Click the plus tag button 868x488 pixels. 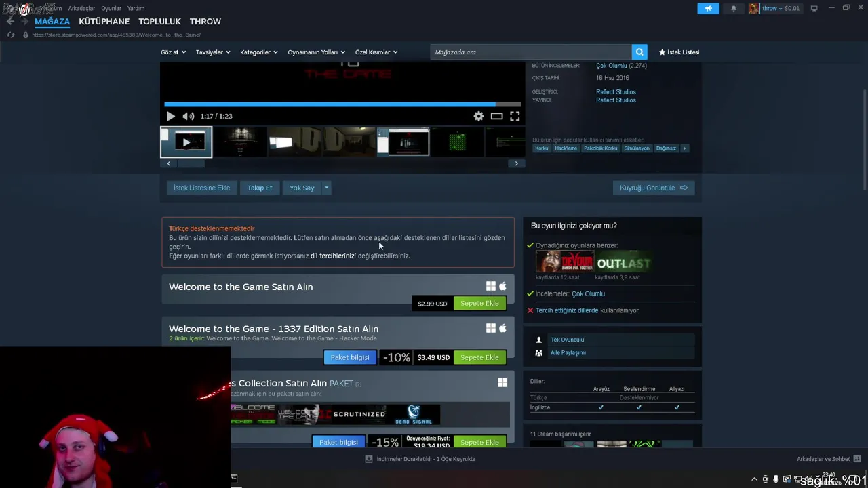coord(684,148)
